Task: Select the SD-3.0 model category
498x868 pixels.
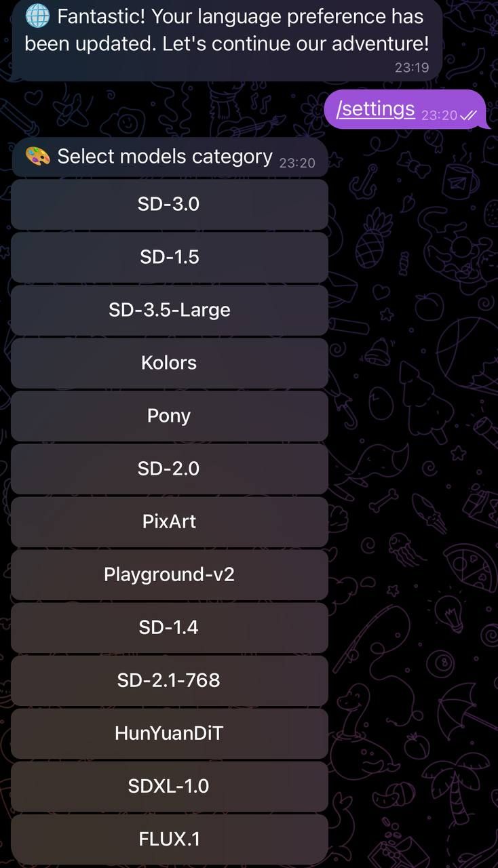Action: click(168, 203)
